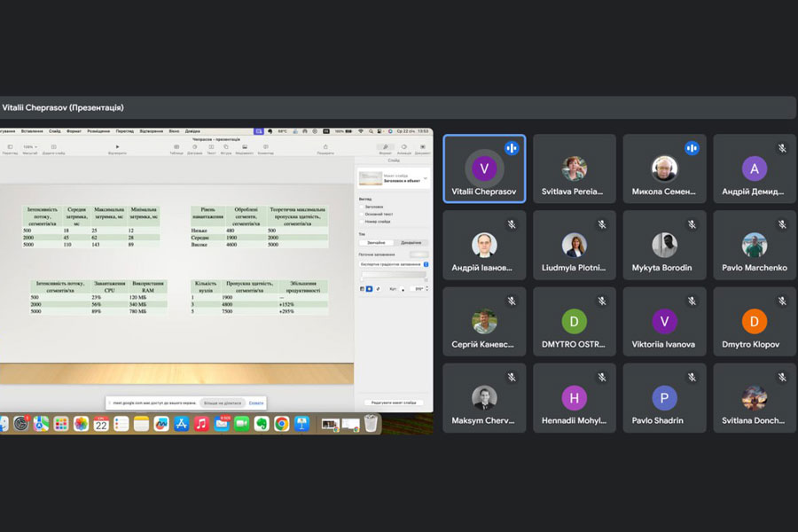This screenshot has width=798, height=532.
Task: Open Notes from the Dock
Action: click(x=141, y=424)
